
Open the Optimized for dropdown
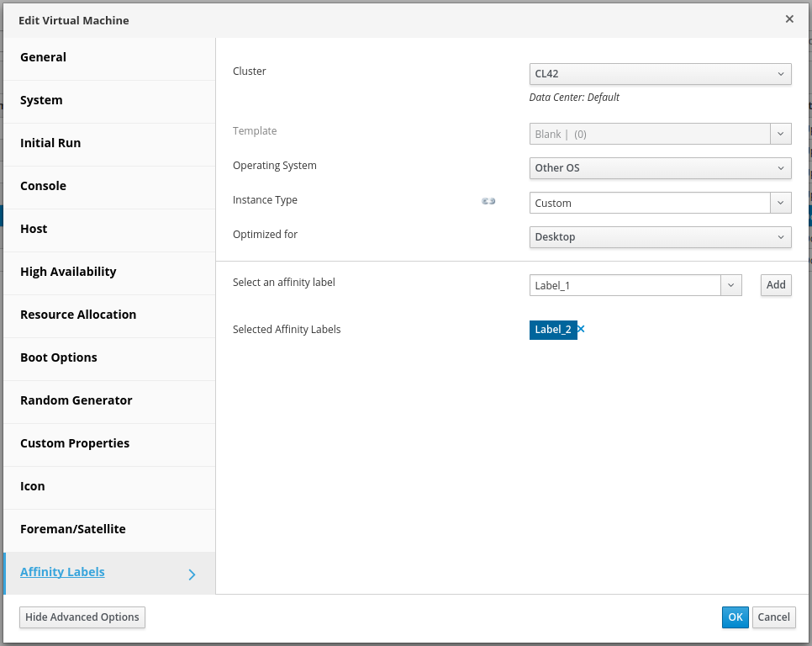[x=660, y=237]
